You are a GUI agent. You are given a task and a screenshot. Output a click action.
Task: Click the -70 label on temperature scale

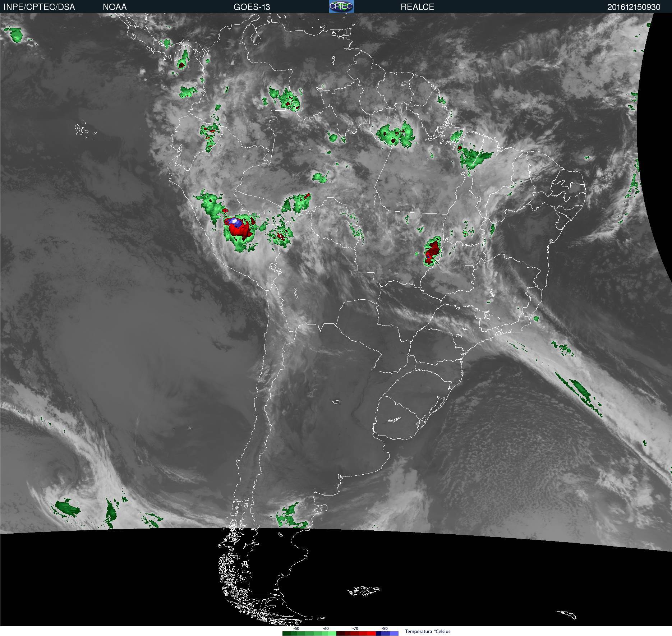click(355, 629)
